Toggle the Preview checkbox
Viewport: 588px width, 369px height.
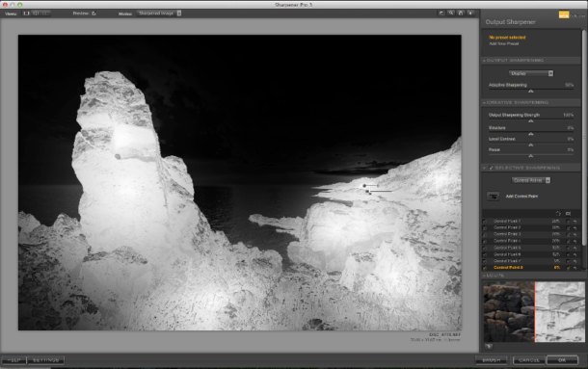pos(94,13)
